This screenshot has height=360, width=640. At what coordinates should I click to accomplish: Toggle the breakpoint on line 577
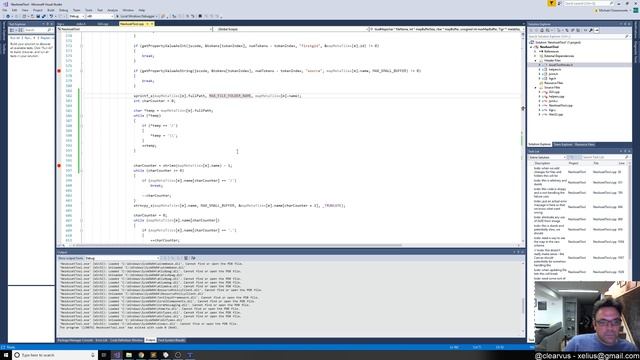click(x=59, y=71)
